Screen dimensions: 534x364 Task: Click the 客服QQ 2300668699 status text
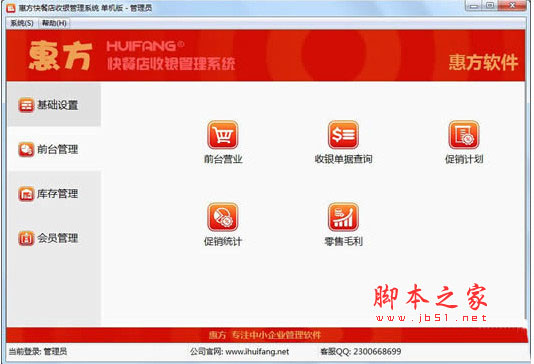361,351
